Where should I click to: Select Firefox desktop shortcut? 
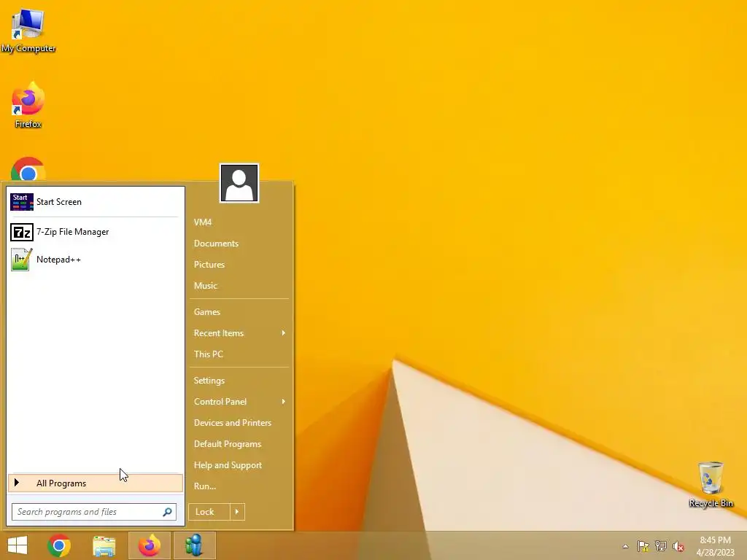(28, 105)
